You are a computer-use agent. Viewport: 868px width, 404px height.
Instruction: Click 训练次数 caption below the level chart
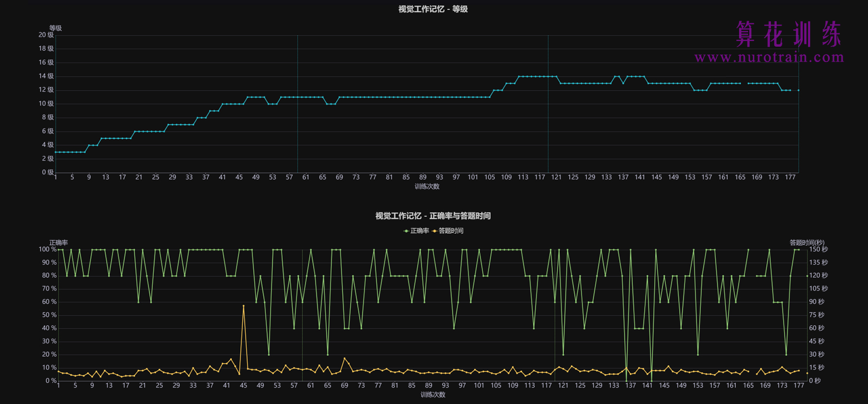click(427, 187)
